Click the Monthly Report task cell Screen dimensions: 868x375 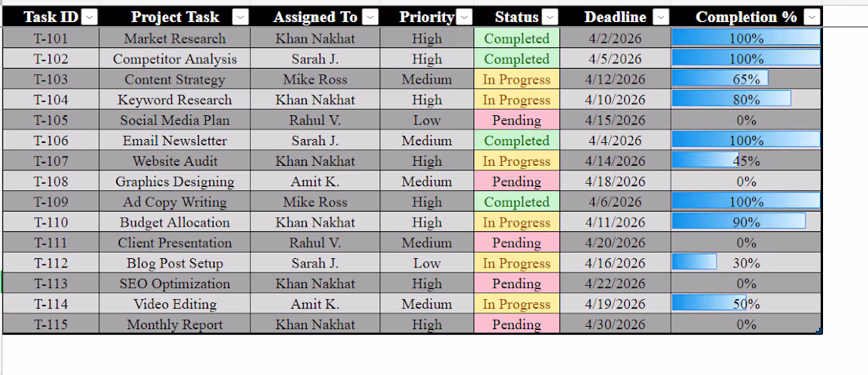click(174, 324)
